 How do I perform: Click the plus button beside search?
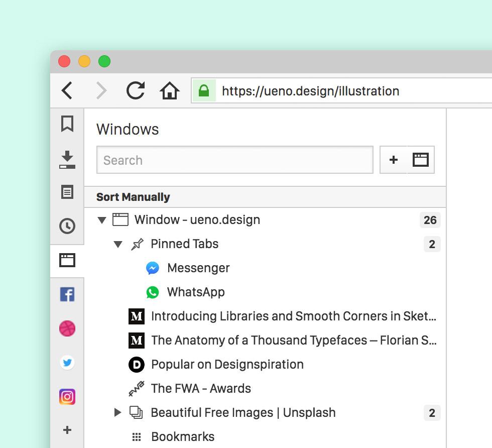tap(394, 160)
